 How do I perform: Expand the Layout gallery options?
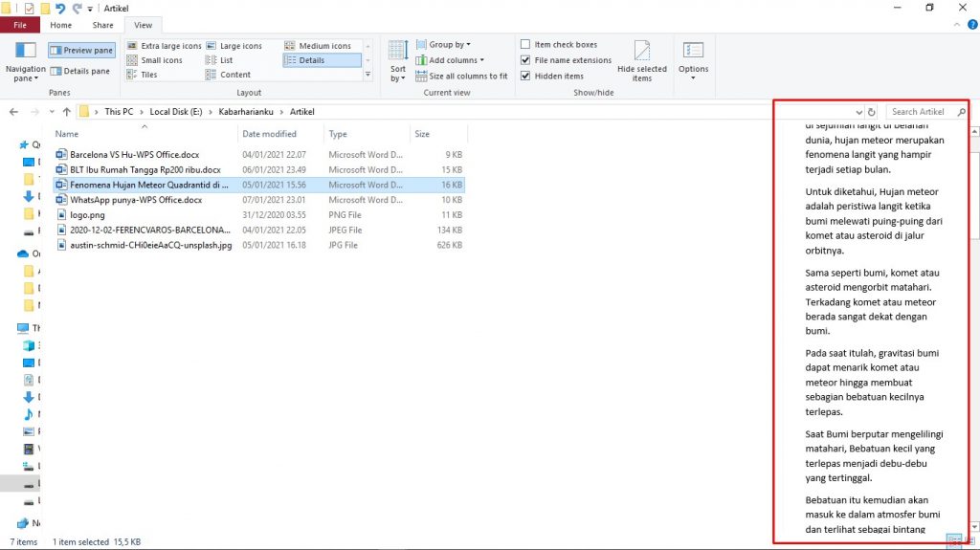pos(367,75)
